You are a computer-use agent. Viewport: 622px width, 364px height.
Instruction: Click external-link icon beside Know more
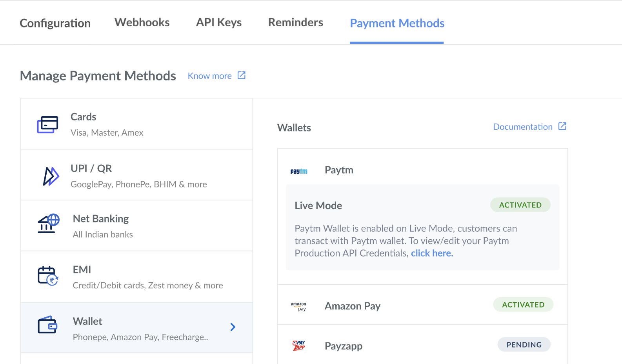tap(242, 75)
